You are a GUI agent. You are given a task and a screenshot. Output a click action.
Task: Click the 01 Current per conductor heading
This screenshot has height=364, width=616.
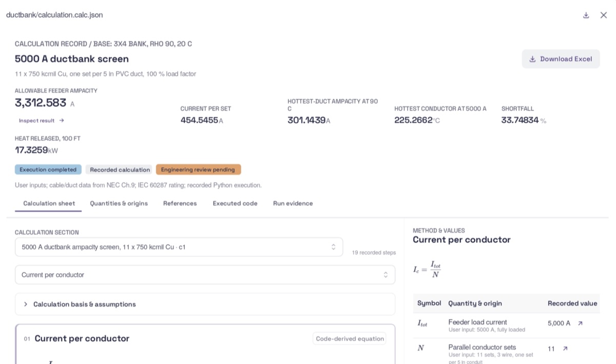[76, 338]
